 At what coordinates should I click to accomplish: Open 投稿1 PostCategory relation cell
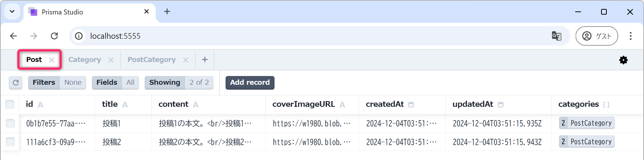[x=586, y=123]
